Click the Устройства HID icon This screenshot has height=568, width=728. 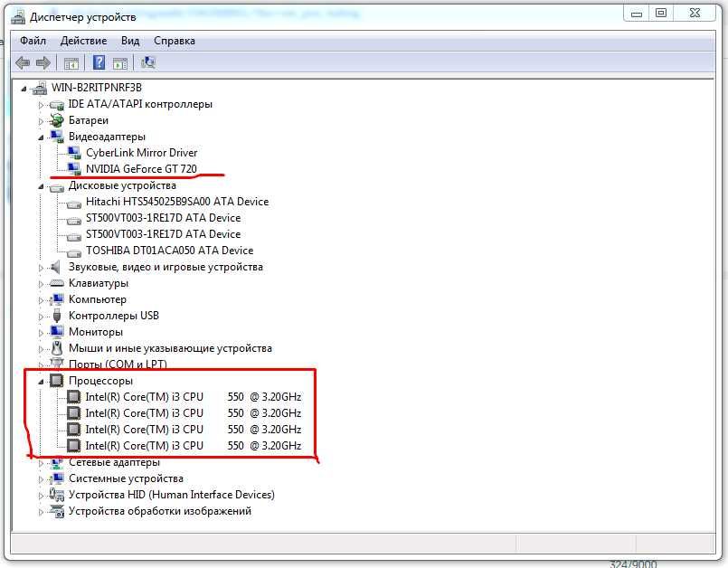pyautogui.click(x=57, y=495)
